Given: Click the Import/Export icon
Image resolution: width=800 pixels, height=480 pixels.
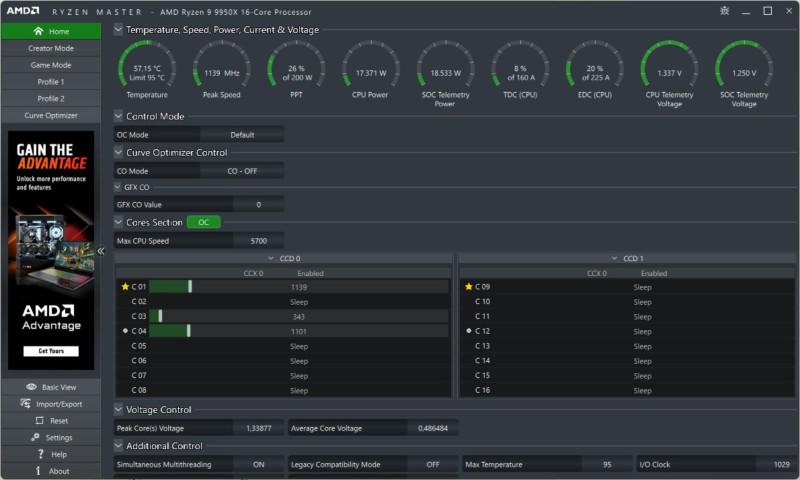Looking at the screenshot, I should (25, 403).
